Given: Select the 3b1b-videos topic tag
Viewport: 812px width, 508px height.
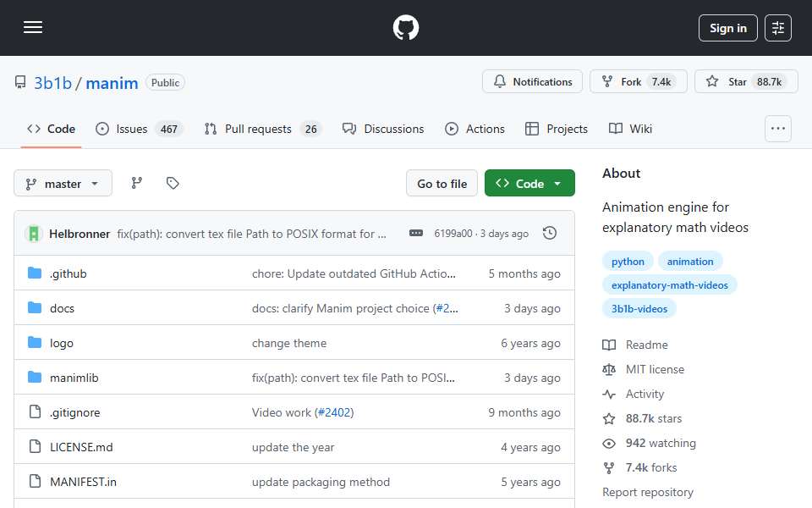Looking at the screenshot, I should [639, 308].
